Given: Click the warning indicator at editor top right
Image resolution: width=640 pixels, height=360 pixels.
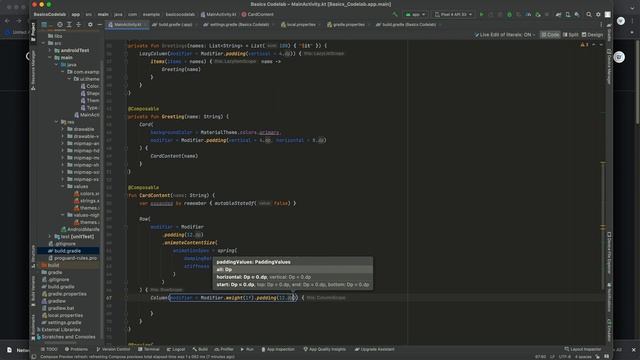Looking at the screenshot, I should pos(584,44).
